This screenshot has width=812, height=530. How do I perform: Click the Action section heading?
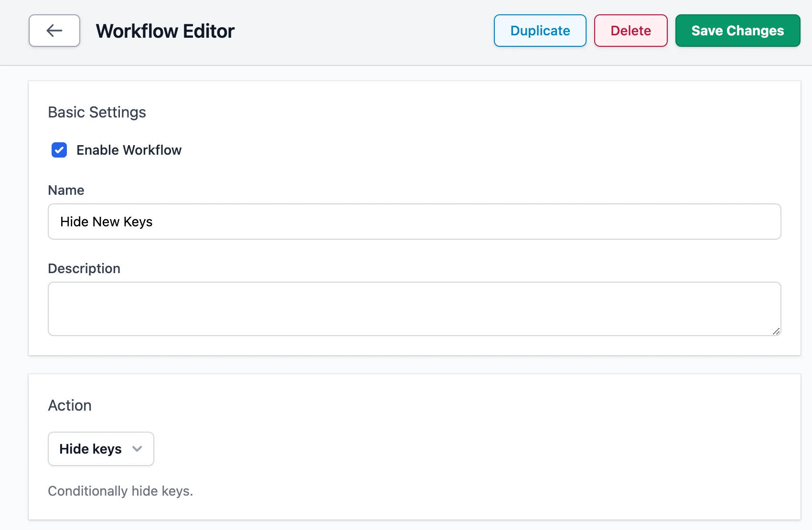coord(70,405)
